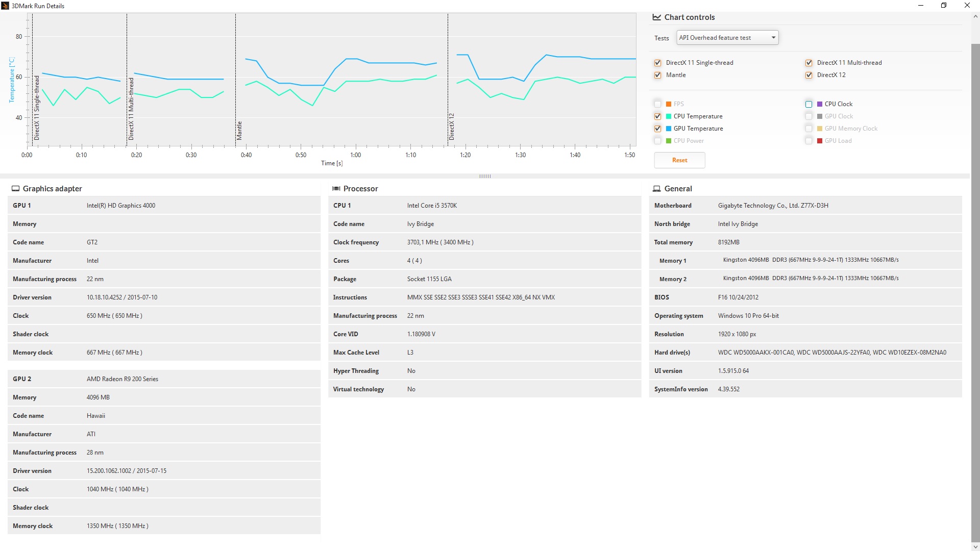This screenshot has width=980, height=551.
Task: Click the Processor chip icon
Action: (336, 189)
